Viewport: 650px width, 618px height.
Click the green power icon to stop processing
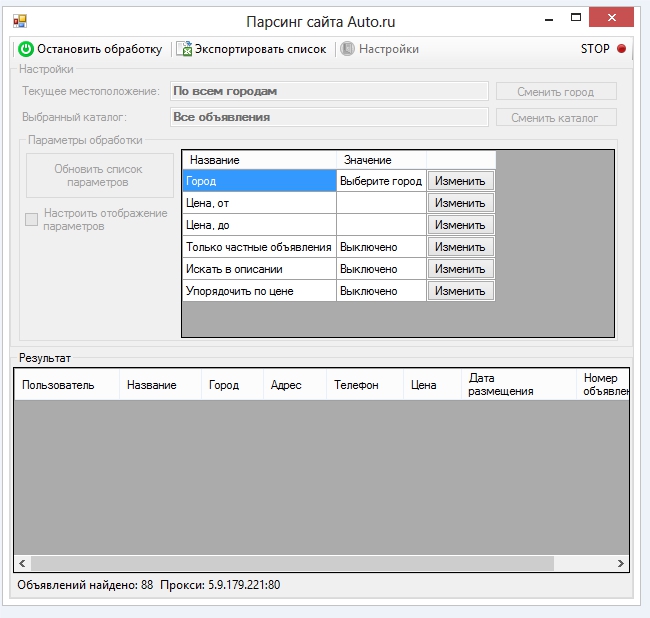tap(26, 49)
